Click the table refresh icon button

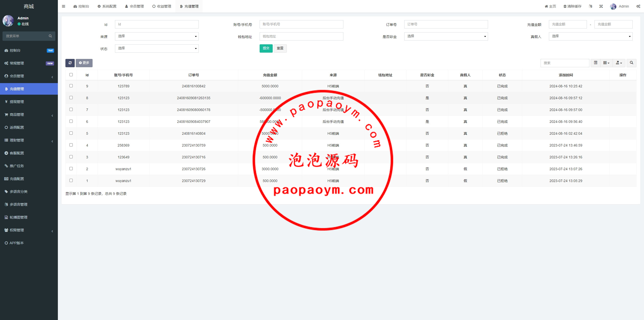tap(70, 63)
